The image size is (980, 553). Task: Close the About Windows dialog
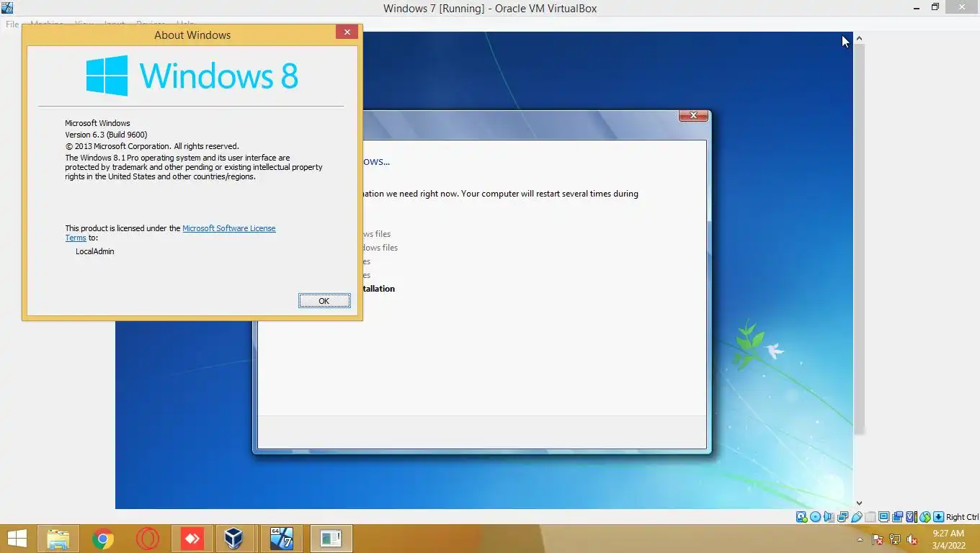pos(347,32)
